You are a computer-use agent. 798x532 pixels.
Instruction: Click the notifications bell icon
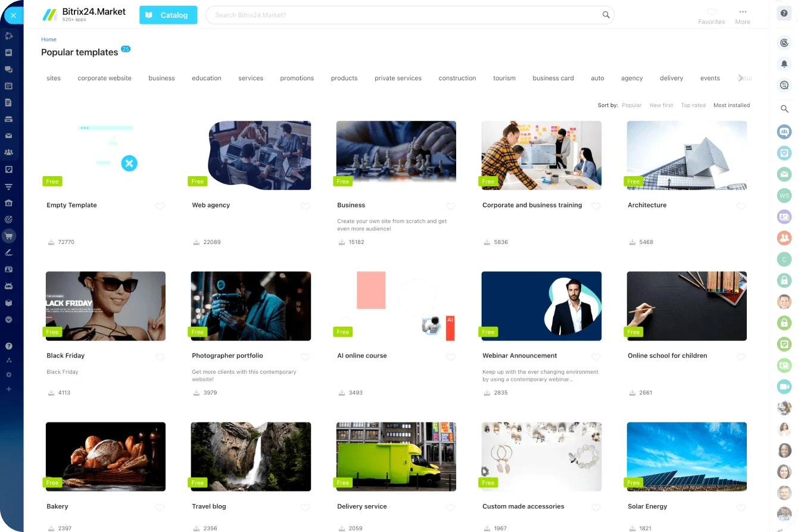784,64
